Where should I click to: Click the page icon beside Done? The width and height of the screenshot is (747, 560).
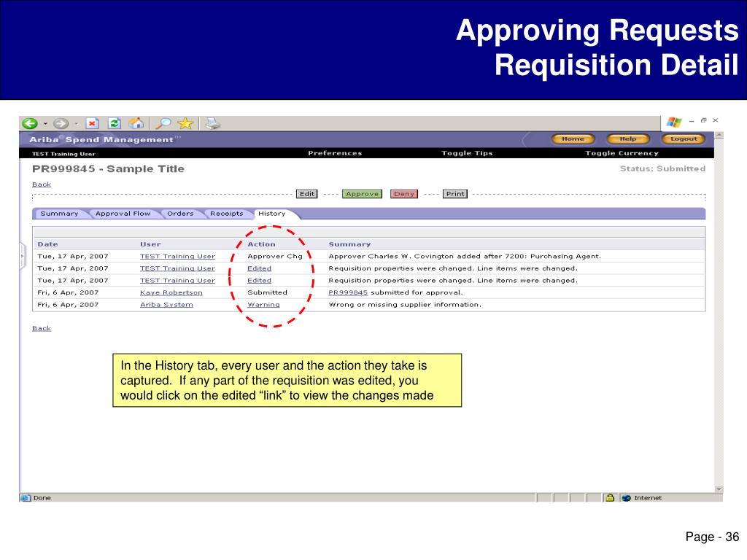(x=26, y=497)
